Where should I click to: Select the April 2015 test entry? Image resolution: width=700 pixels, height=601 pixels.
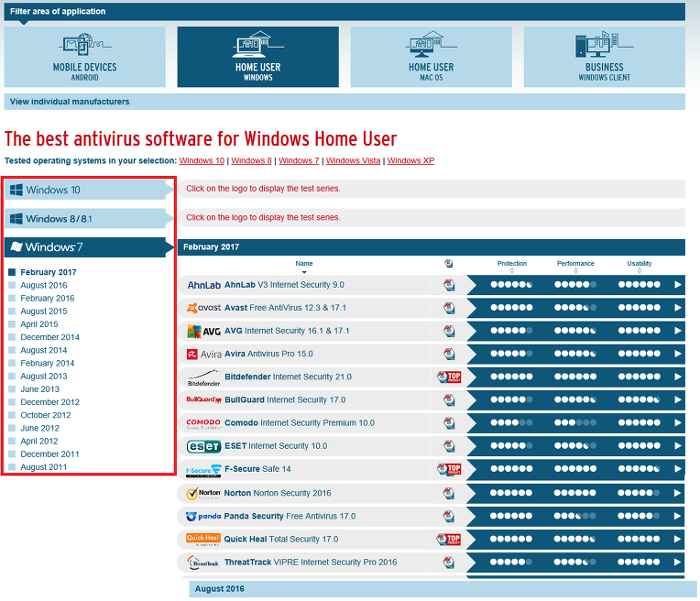(x=38, y=324)
